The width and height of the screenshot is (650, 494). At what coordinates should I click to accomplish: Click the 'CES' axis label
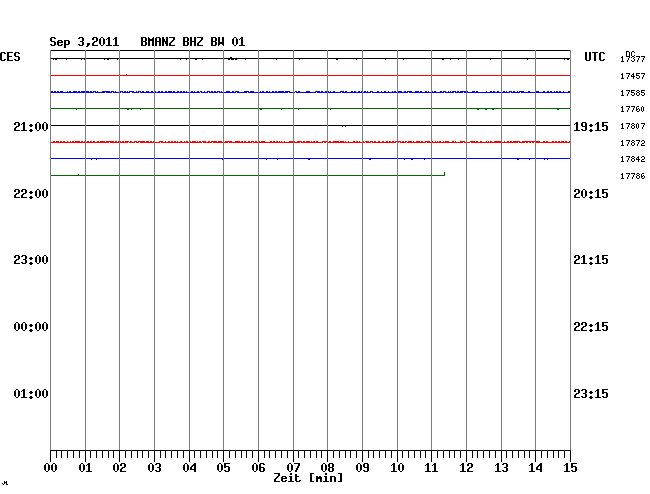[10, 57]
